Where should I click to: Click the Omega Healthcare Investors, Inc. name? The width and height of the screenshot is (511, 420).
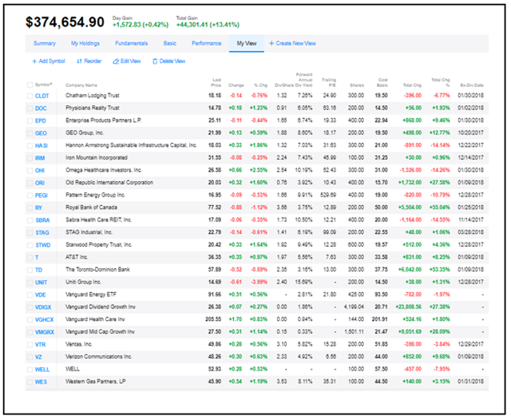pos(104,170)
